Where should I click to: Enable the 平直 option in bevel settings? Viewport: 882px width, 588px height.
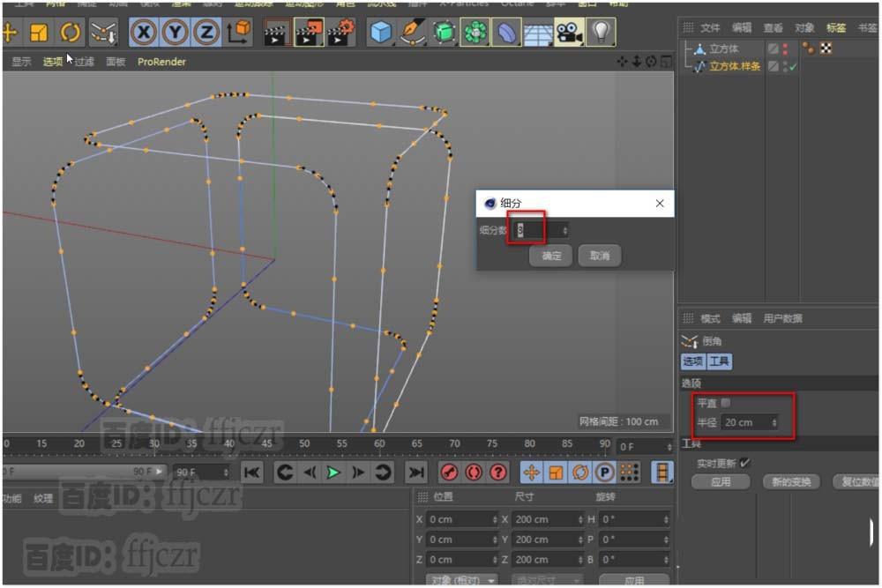[x=725, y=402]
